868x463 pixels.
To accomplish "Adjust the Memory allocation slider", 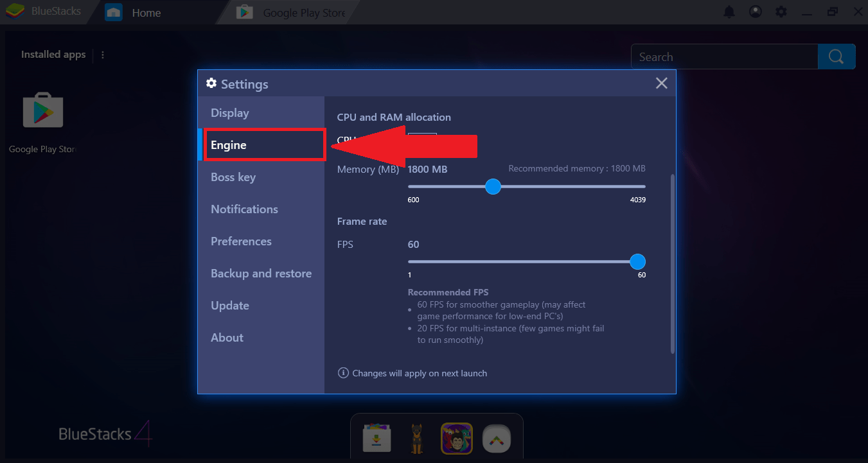I will click(x=493, y=186).
